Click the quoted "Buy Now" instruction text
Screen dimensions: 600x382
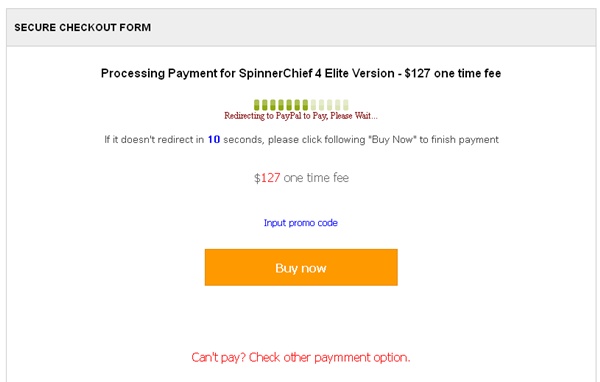click(392, 139)
